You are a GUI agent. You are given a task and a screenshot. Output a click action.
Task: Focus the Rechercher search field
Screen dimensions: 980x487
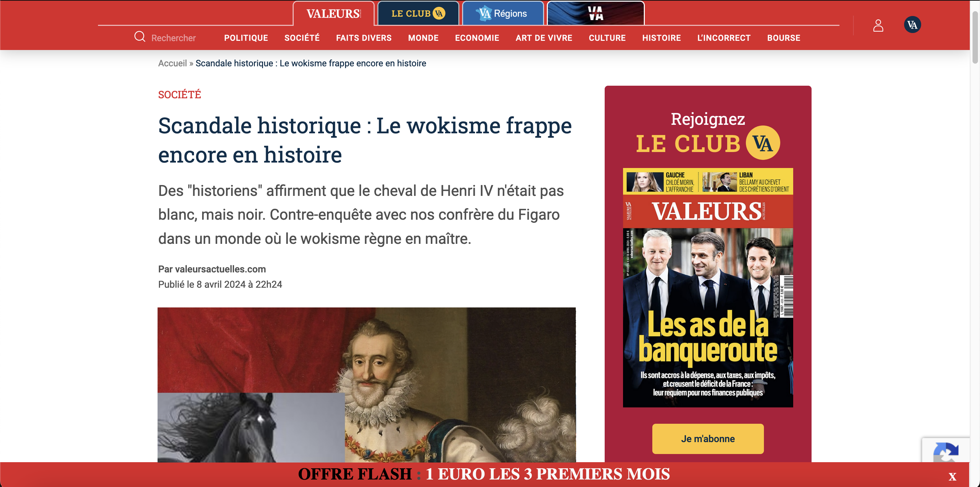[x=174, y=38]
